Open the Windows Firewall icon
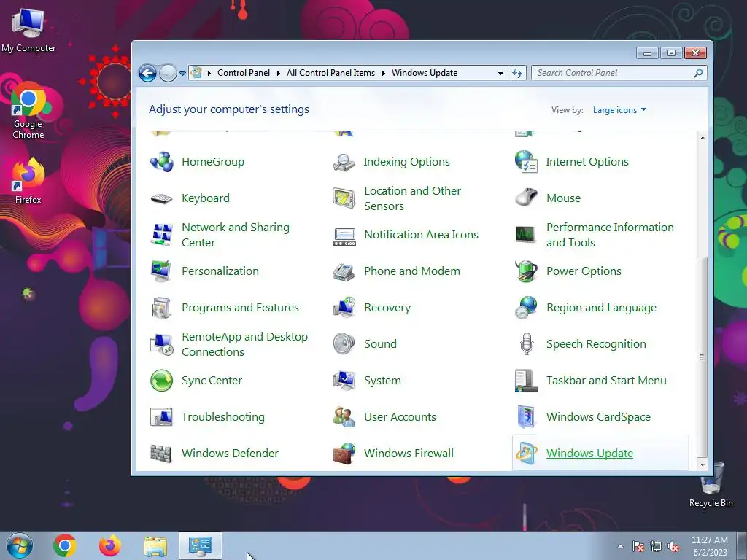The width and height of the screenshot is (747, 560). pos(344,454)
